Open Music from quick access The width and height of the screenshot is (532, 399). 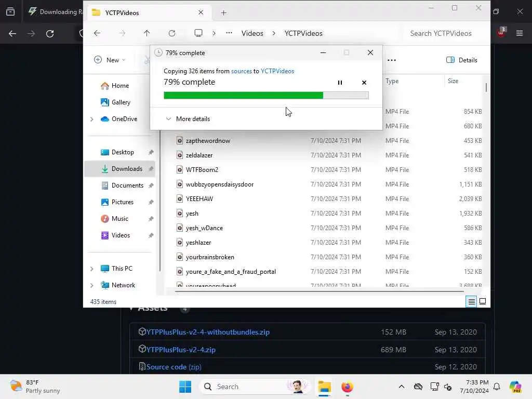click(115, 219)
